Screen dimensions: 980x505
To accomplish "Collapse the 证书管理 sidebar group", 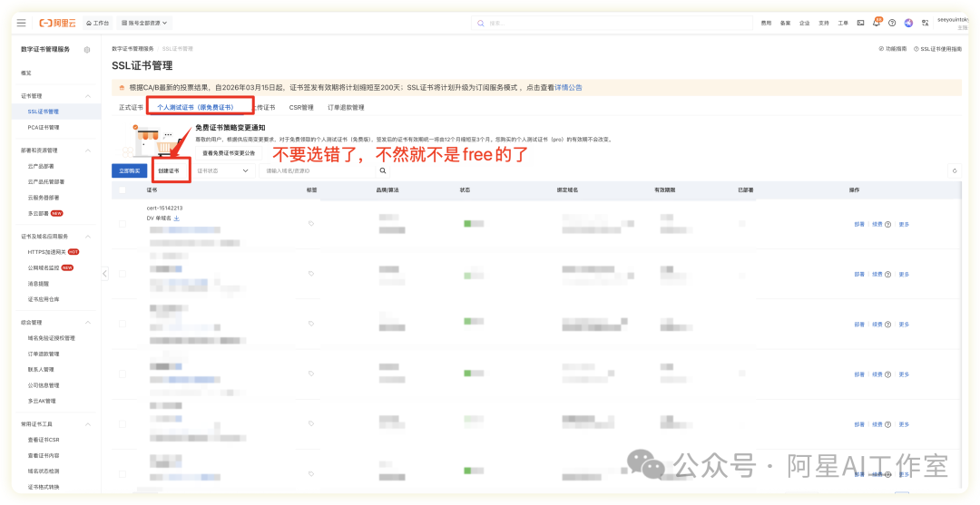I will (x=88, y=96).
